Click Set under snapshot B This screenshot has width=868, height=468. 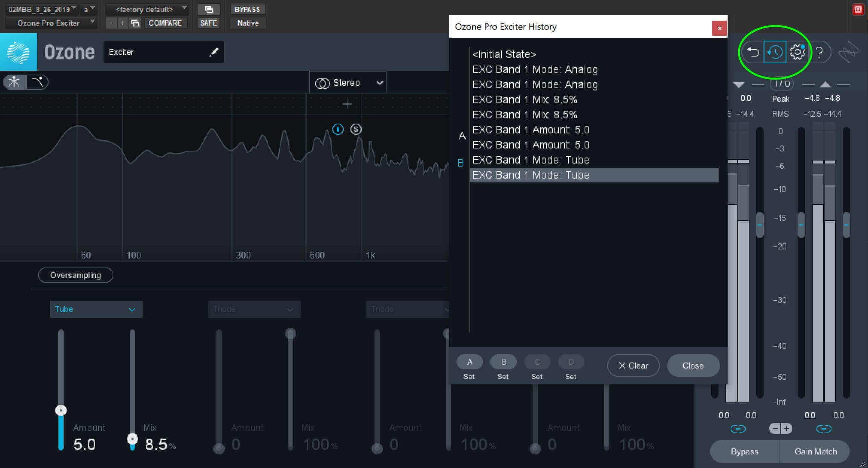[503, 376]
